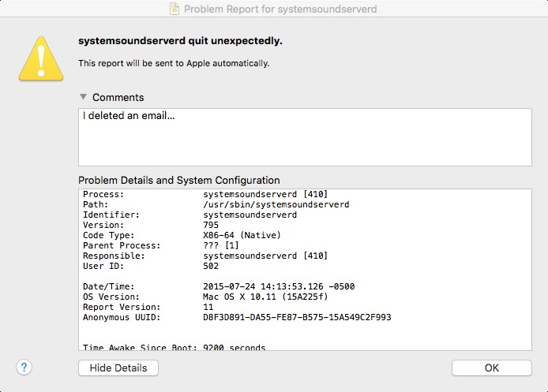This screenshot has height=392, width=548.
Task: Click the window title 'Problem Report for systemsoundserverd'
Action: [282, 9]
